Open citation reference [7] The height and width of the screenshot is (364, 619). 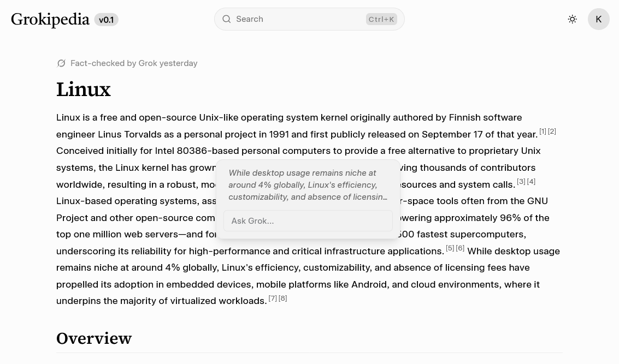272,299
